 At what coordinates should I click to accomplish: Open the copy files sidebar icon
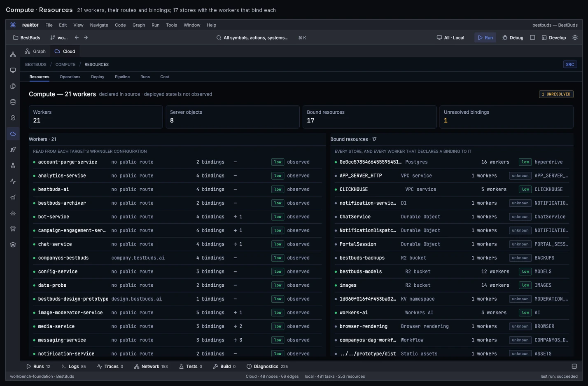pyautogui.click(x=13, y=86)
